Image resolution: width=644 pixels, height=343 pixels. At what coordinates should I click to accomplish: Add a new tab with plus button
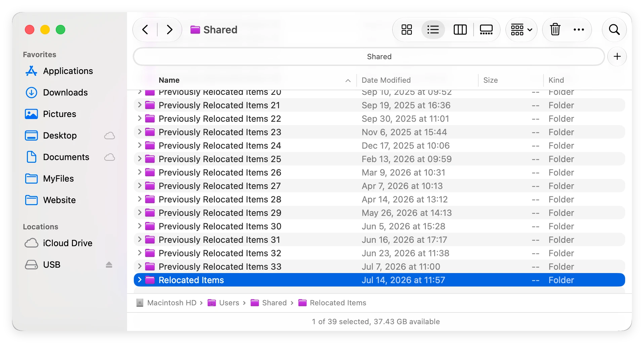click(x=617, y=56)
